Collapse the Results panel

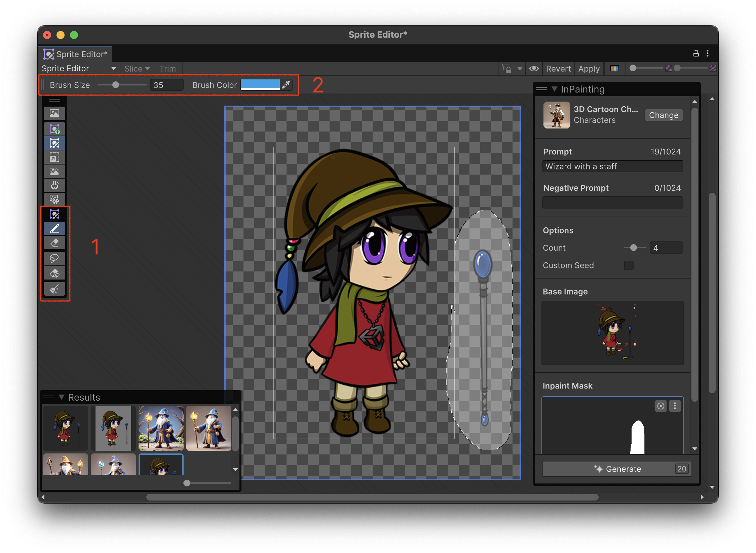coord(61,397)
